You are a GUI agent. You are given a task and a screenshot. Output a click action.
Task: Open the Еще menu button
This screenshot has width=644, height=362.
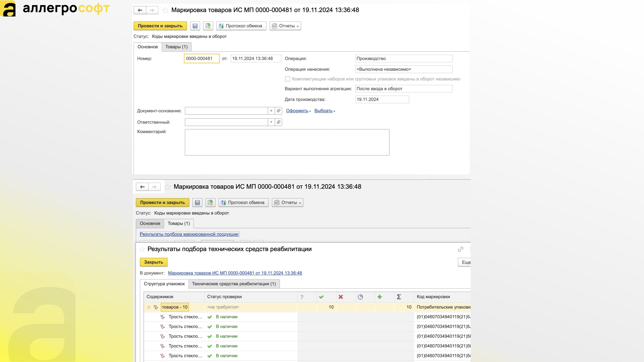pyautogui.click(x=465, y=262)
